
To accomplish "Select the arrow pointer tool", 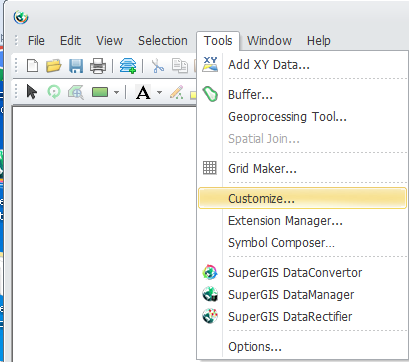I will click(32, 92).
